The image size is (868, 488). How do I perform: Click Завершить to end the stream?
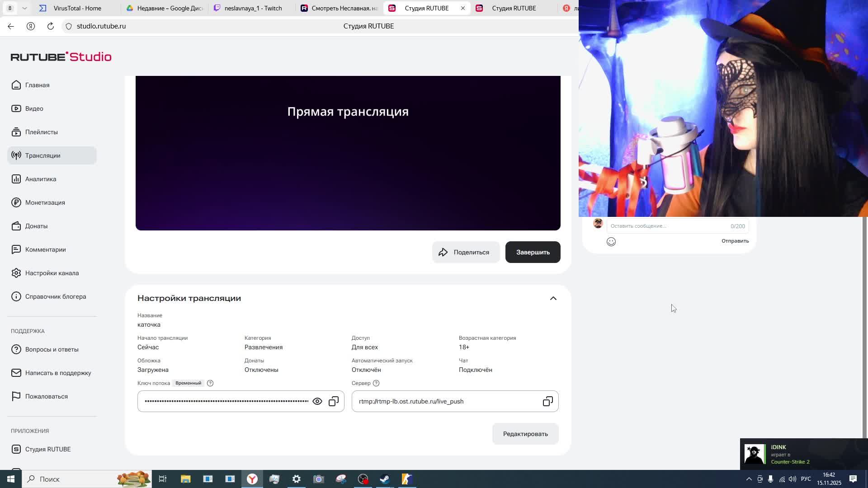click(533, 252)
